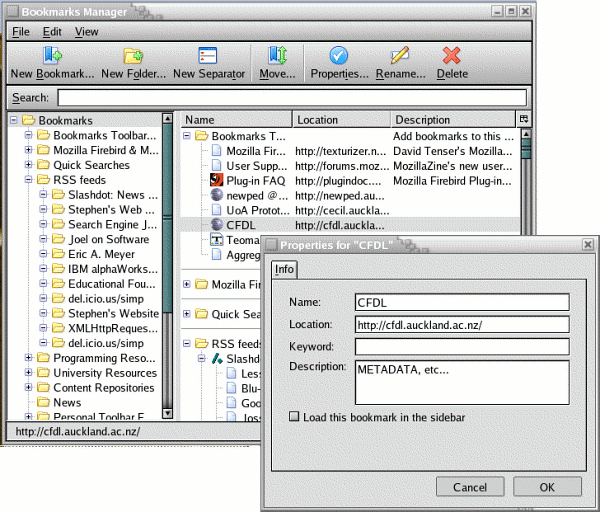Open the View menu
Image resolution: width=600 pixels, height=512 pixels.
point(86,32)
